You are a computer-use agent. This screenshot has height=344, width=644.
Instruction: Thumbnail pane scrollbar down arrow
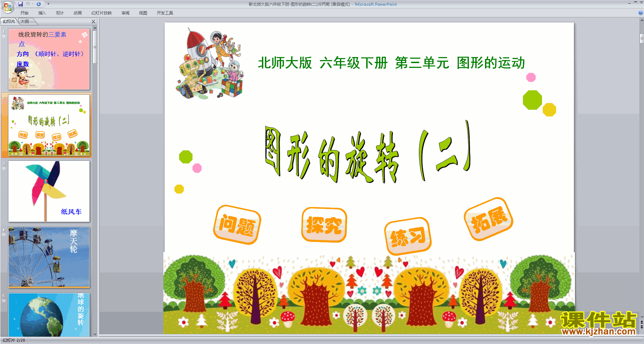(95, 334)
